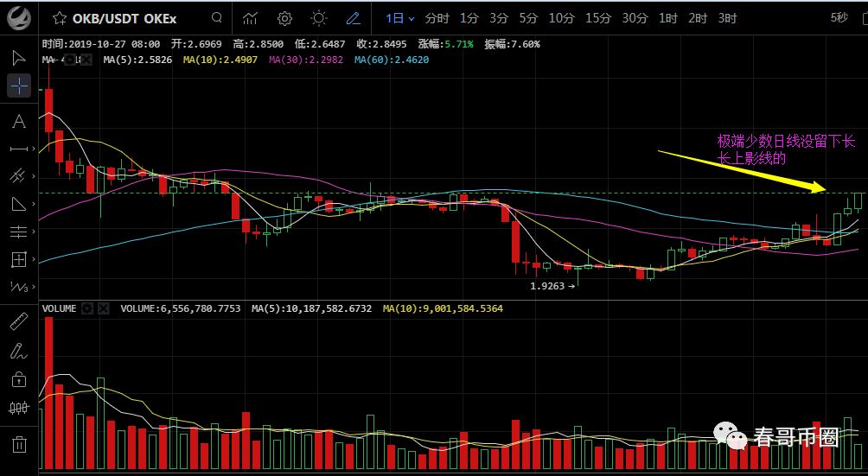
Task: Open the 1日 interval dropdown
Action: [400, 18]
